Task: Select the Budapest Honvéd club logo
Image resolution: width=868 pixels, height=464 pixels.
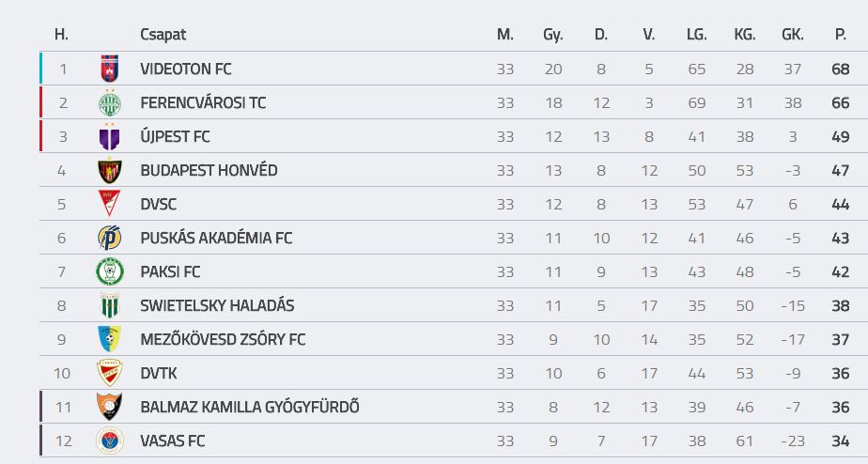Action: [x=110, y=171]
